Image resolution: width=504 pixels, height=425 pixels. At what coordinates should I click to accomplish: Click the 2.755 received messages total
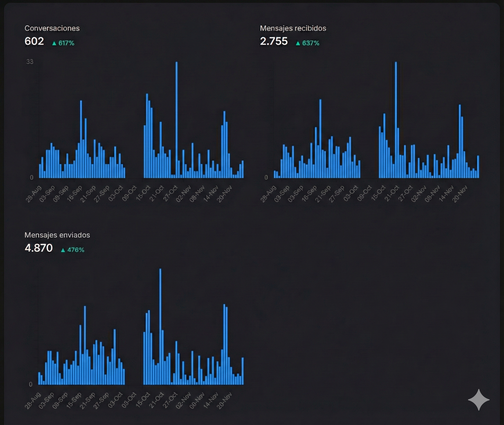[x=274, y=41]
